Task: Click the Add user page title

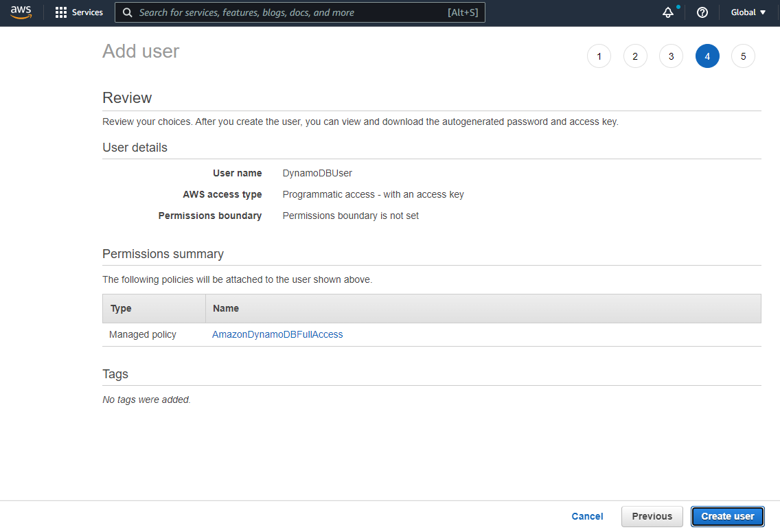Action: click(141, 51)
